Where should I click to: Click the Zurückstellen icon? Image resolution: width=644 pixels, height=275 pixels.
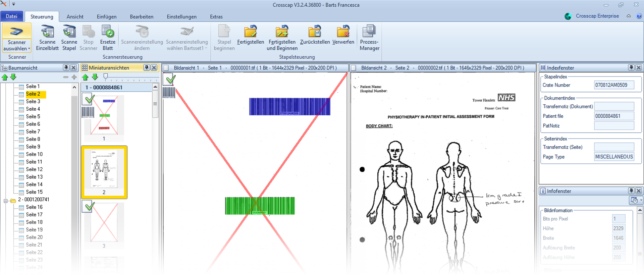point(315,32)
